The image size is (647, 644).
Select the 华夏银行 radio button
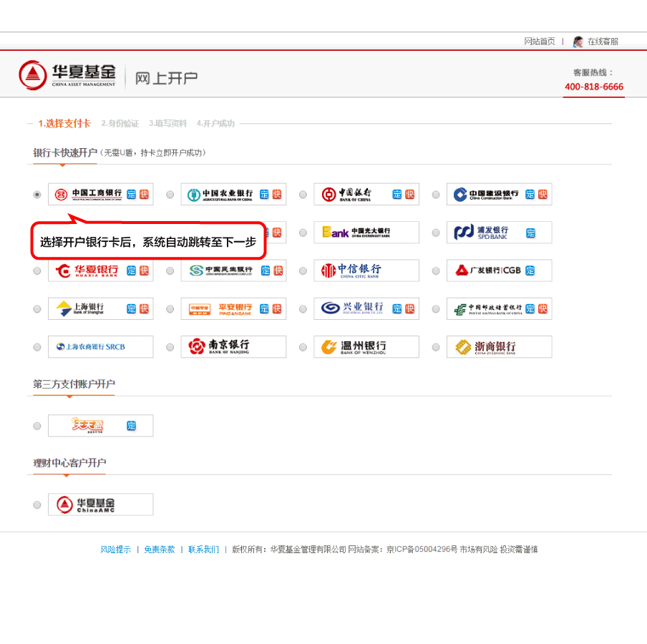click(x=37, y=271)
